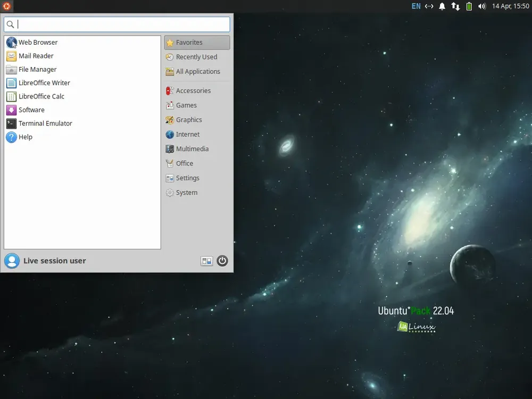
Task: Launch Mail Reader from favorites
Action: [x=82, y=56]
